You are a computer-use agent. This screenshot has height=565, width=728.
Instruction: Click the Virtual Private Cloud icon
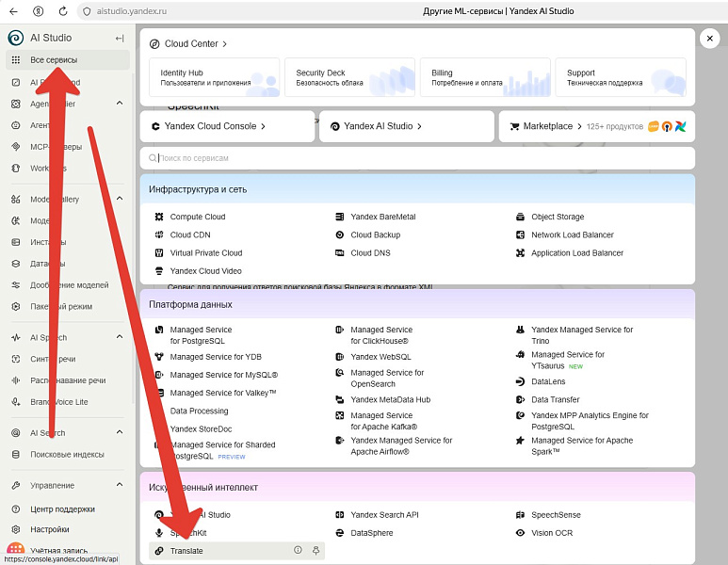[x=159, y=252]
